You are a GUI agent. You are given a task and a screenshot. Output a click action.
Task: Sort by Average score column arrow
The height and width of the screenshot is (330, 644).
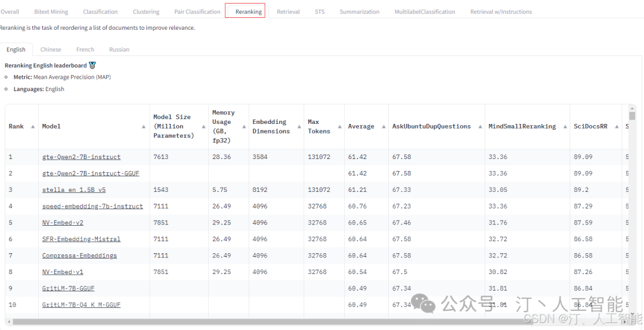383,127
